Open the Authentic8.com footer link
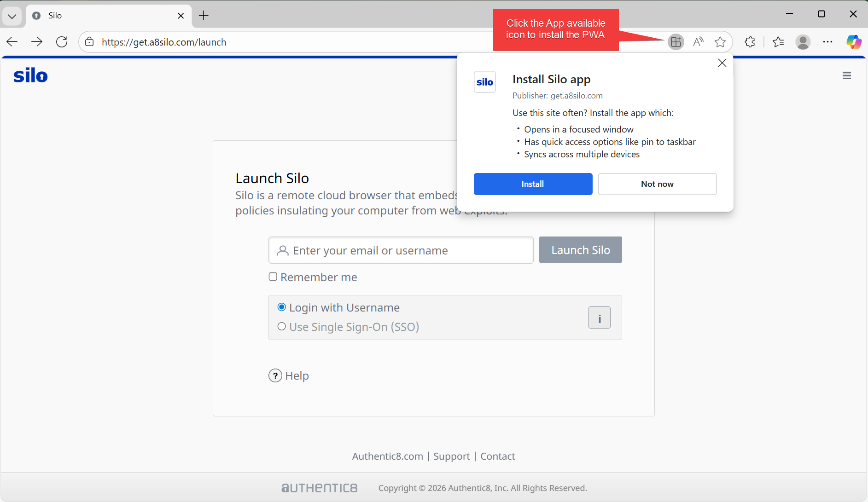 (387, 456)
